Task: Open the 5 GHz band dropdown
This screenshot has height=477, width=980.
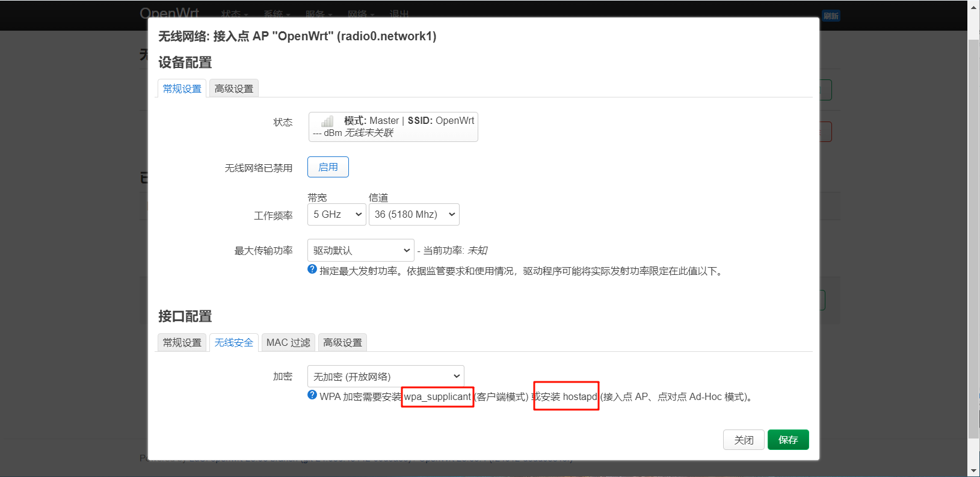Action: tap(336, 215)
